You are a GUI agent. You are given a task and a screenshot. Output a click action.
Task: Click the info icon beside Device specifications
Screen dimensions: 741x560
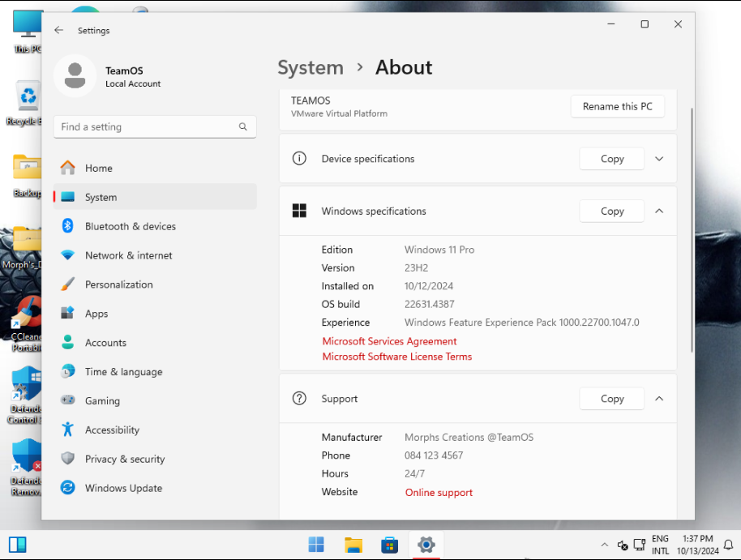click(x=299, y=158)
